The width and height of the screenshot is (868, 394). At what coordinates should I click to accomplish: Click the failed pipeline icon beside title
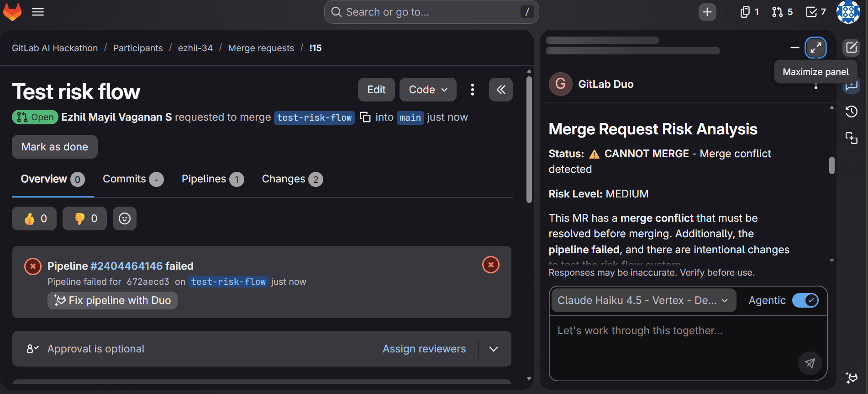33,266
